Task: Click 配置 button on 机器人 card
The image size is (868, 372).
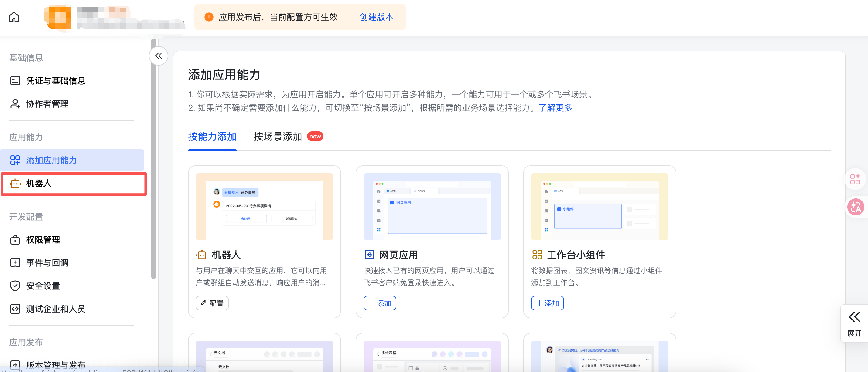Action: click(x=212, y=303)
